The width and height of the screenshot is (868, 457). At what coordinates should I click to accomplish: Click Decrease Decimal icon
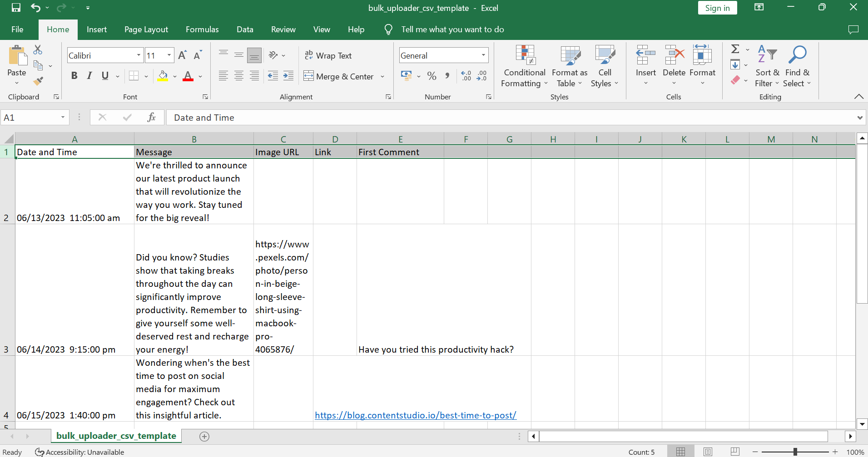tap(481, 76)
